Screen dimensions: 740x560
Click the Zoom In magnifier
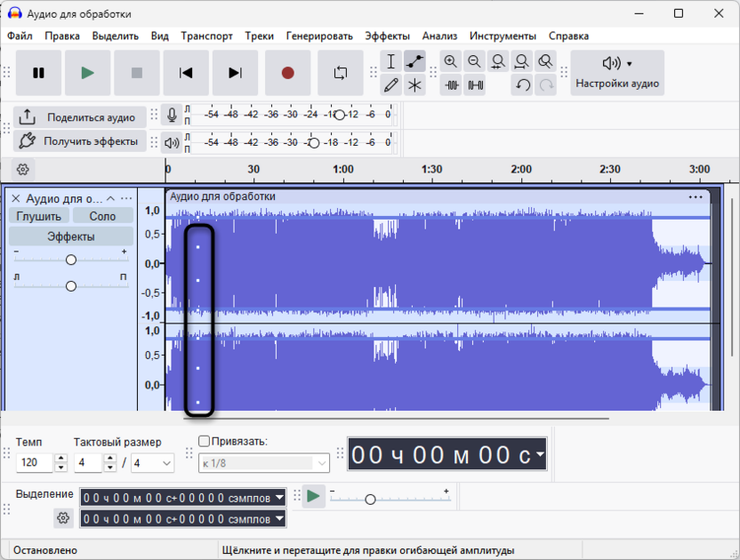point(451,61)
